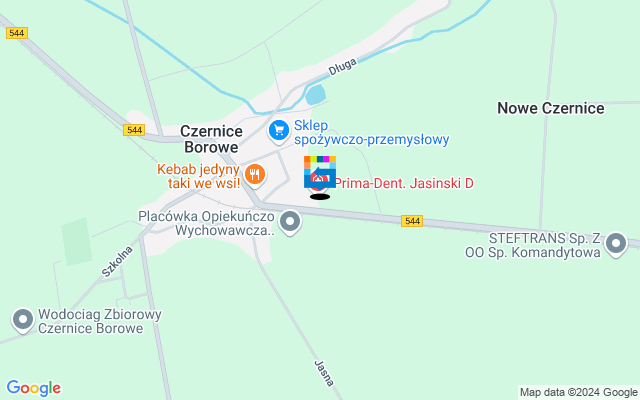Click the Kebab jedyny taki we wsi! label

click(199, 176)
